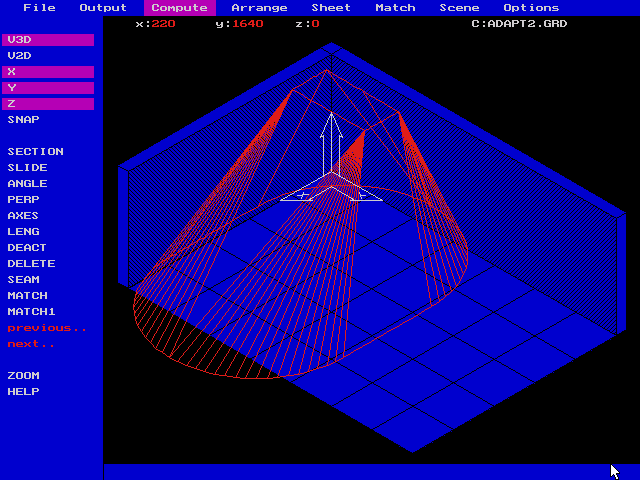
Task: Open the Scene menu
Action: [x=459, y=8]
